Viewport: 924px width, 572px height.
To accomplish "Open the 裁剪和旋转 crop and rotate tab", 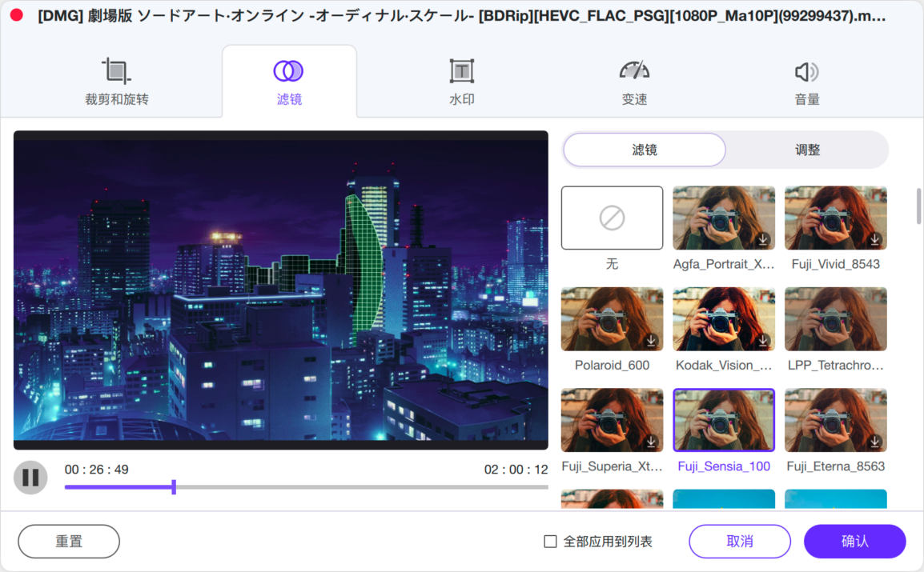I will 117,82.
